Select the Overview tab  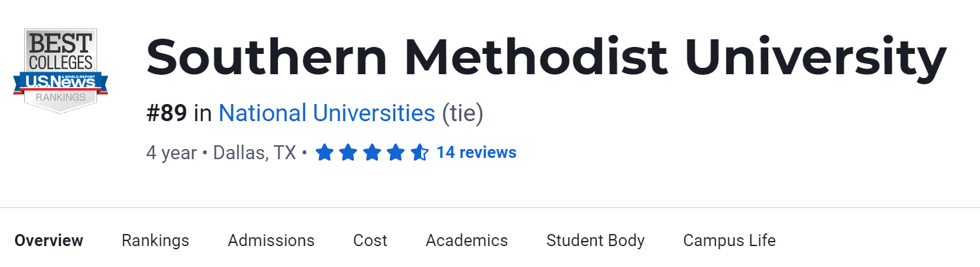(49, 241)
